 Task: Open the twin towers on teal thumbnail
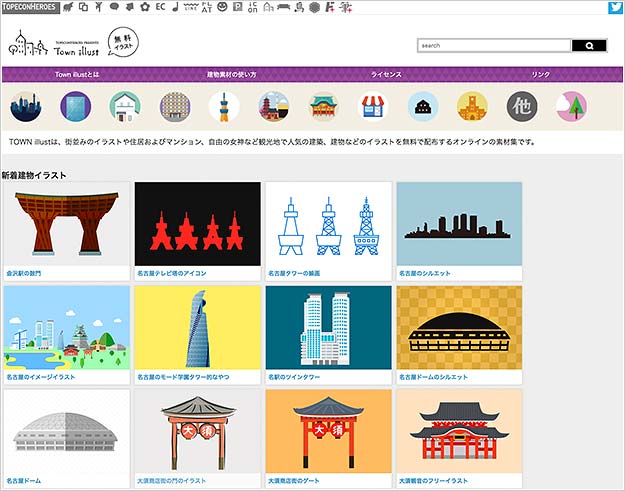pyautogui.click(x=328, y=328)
